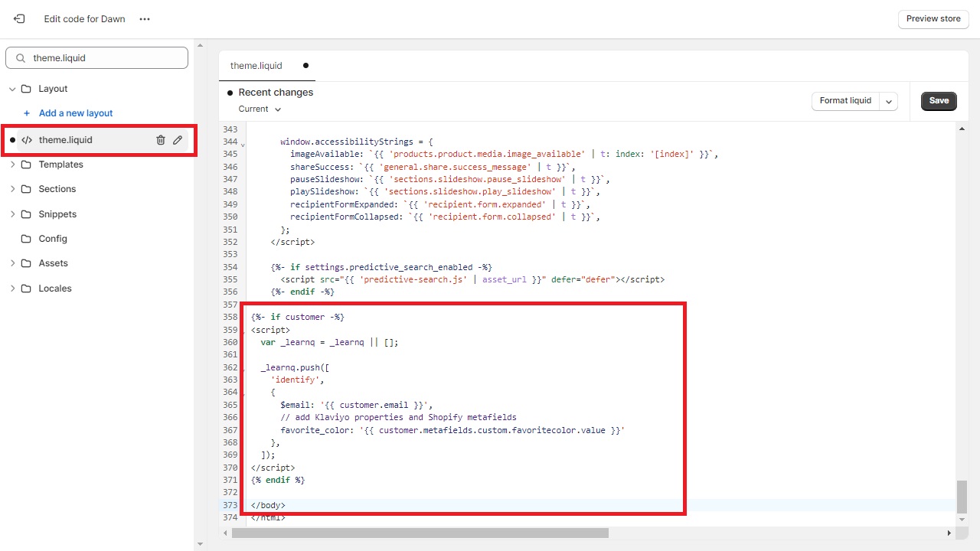Click the predictive-search.js script line
Image resolution: width=980 pixels, height=551 pixels.
pos(472,279)
